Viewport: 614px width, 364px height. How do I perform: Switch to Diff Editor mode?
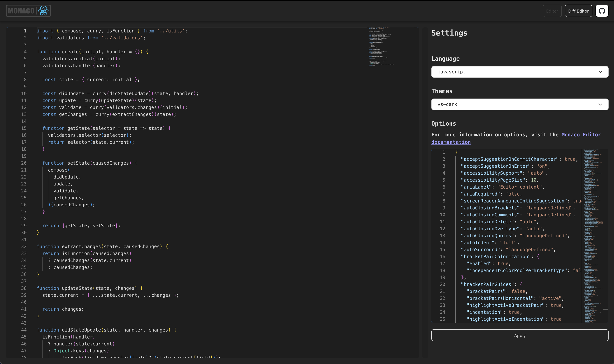click(578, 11)
